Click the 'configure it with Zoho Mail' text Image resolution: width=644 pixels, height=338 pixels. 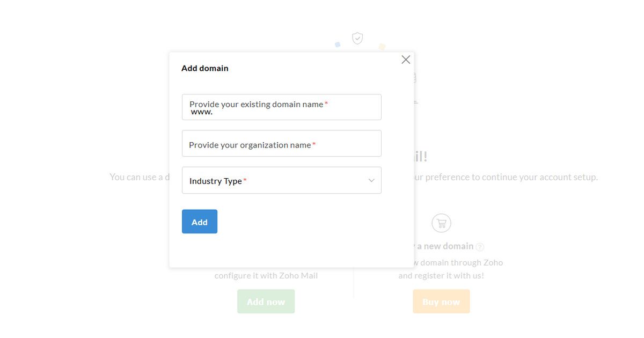pyautogui.click(x=266, y=276)
